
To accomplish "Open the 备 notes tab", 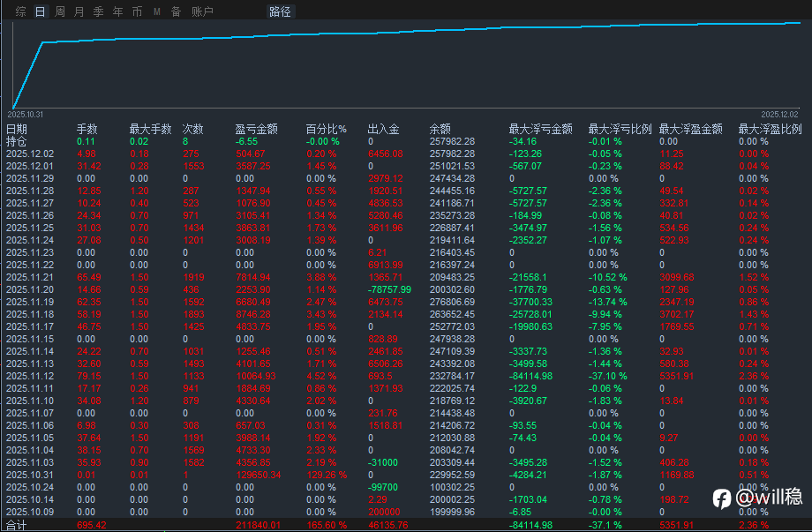I will coord(176,11).
